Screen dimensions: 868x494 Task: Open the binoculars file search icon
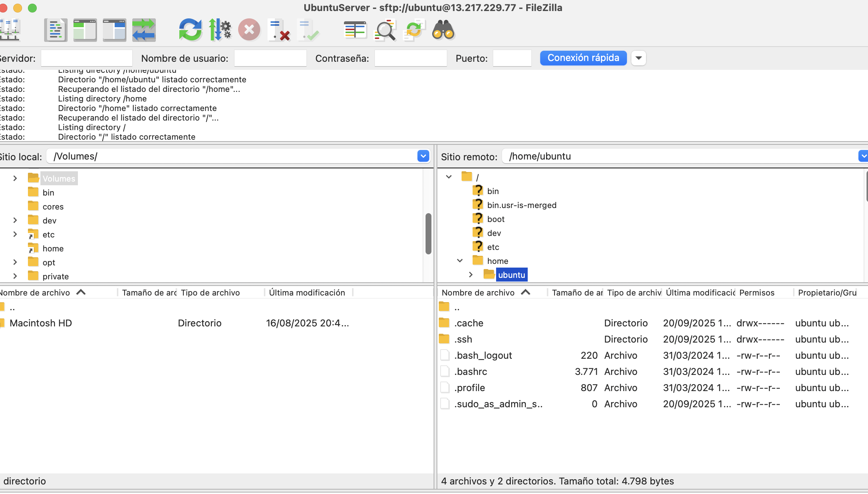coord(443,30)
